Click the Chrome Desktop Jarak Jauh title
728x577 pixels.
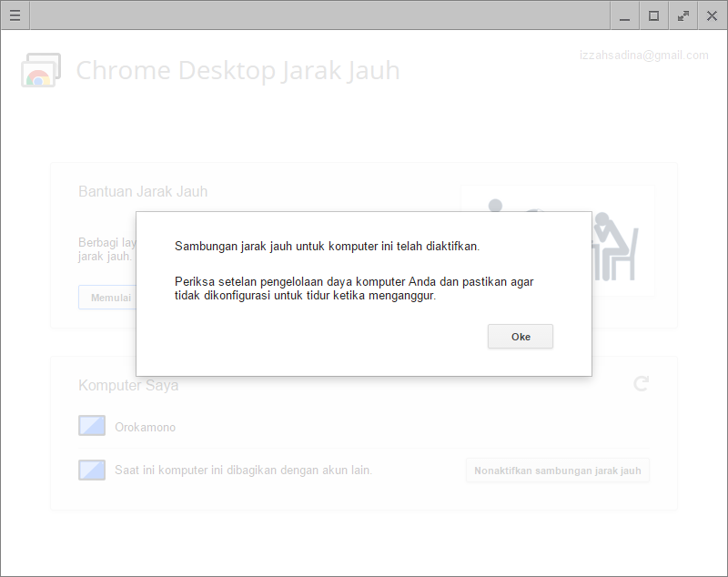pos(238,71)
